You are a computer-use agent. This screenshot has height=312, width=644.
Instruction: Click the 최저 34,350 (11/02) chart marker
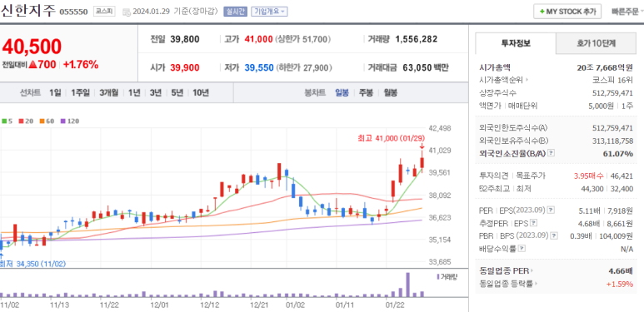pos(32,264)
